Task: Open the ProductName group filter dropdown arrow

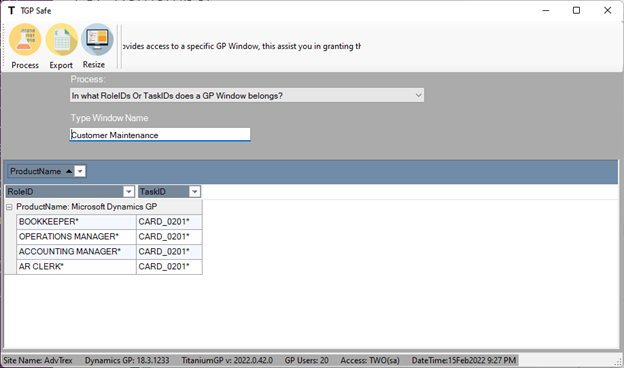Action: [80, 171]
